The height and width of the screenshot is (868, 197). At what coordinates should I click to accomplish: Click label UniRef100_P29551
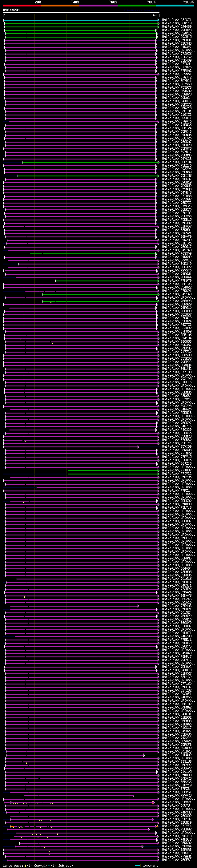tap(176, 74)
